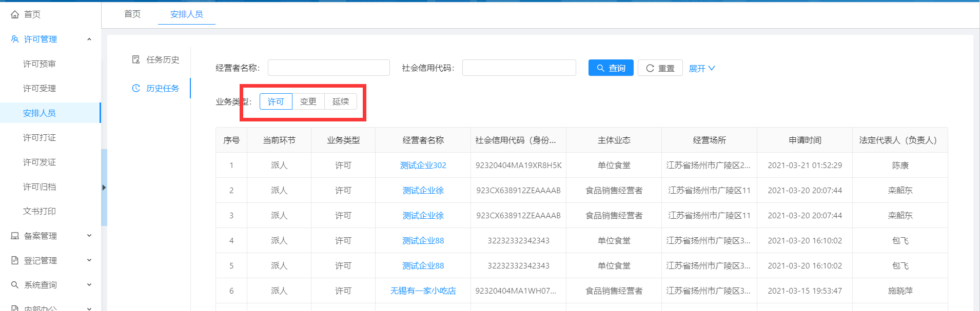980x311 pixels.
Task: Open 许可打证 in sidebar menu
Action: (40, 137)
